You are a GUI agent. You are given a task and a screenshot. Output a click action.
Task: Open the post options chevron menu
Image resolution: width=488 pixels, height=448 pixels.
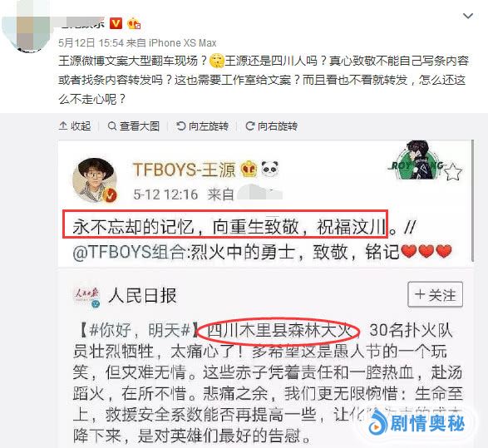tap(468, 16)
